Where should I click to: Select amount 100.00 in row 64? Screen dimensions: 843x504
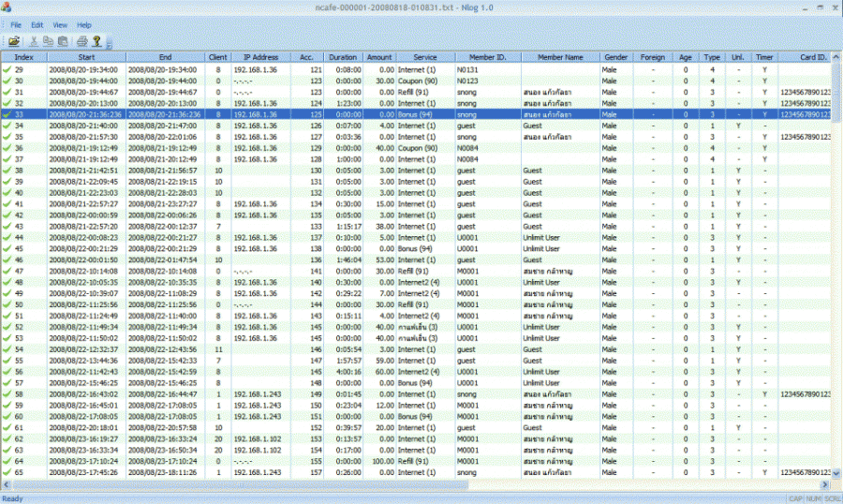click(x=383, y=461)
